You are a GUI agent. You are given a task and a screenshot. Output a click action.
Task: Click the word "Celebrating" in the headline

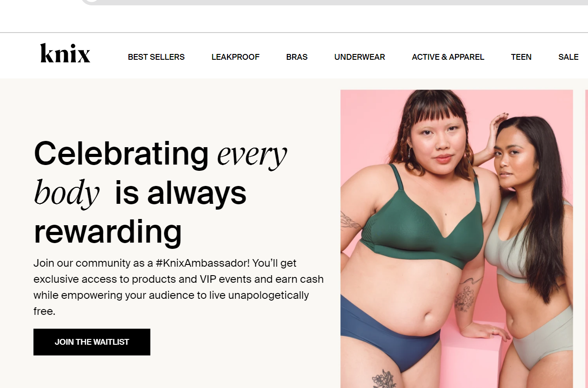click(121, 153)
